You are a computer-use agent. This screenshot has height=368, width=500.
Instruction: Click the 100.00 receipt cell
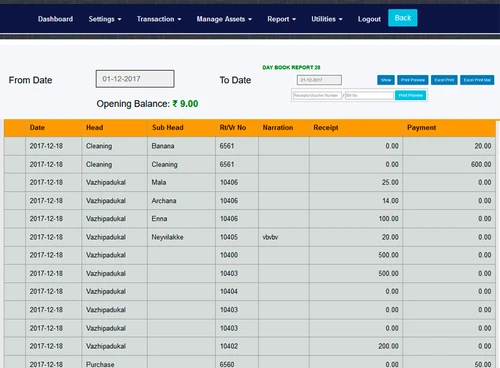pos(356,219)
